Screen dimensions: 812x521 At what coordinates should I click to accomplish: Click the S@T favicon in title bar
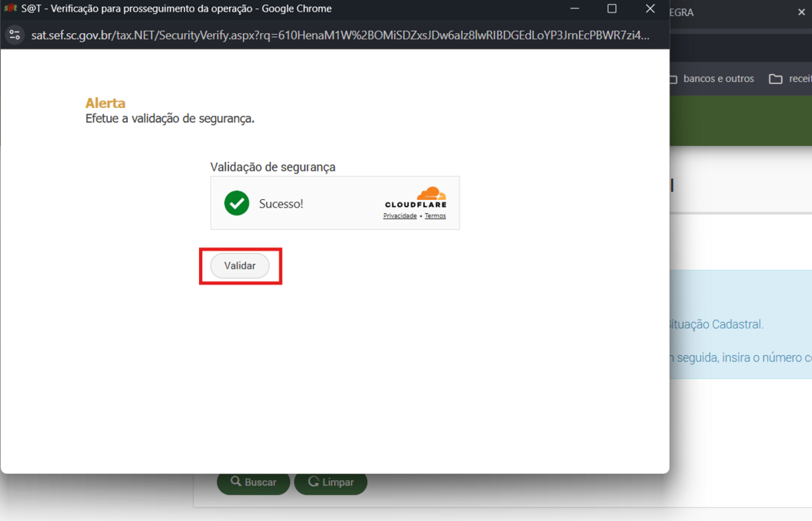[10, 8]
